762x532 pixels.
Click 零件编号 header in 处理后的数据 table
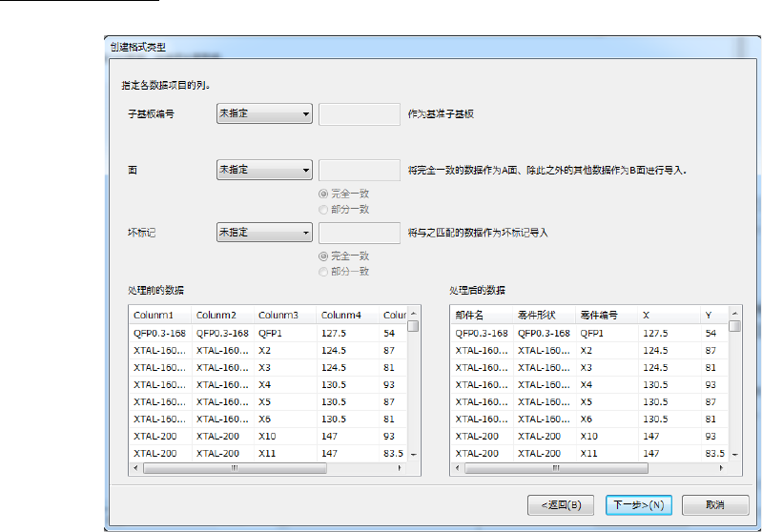[607, 315]
